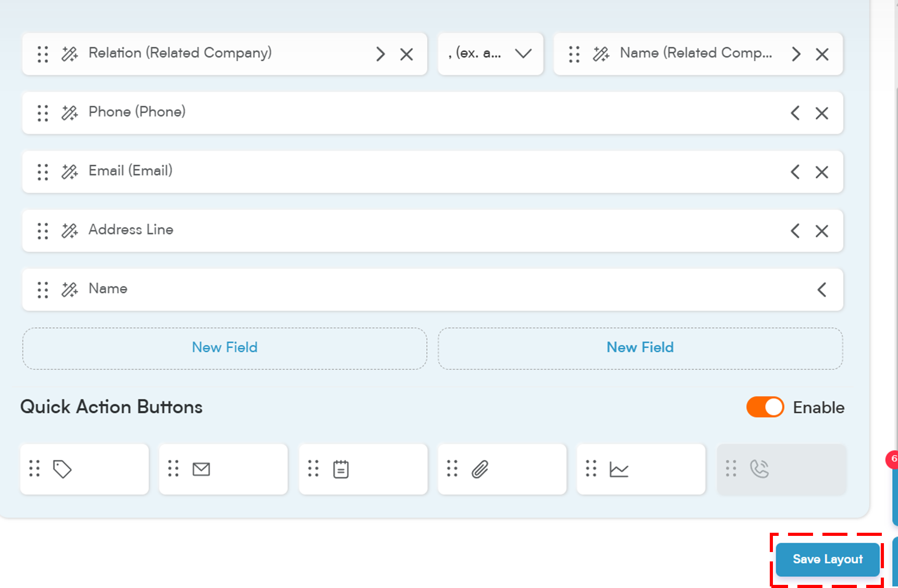Screen dimensions: 898x588
Task: Remove the Phone (Phone) field
Action: 822,113
